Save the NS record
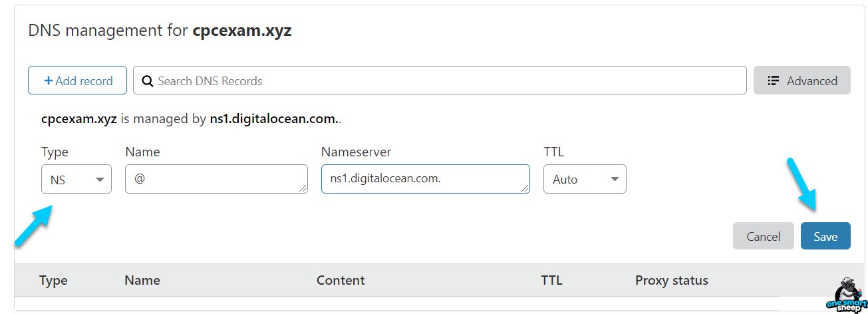This screenshot has width=868, height=314. [825, 236]
